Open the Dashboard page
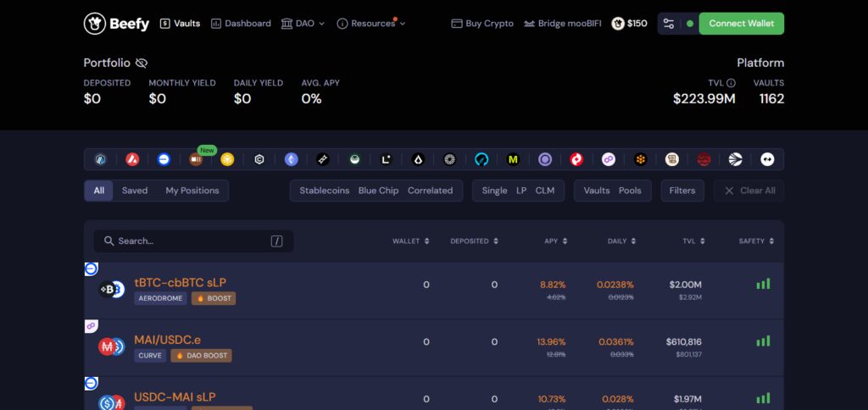The image size is (868, 410). click(241, 23)
